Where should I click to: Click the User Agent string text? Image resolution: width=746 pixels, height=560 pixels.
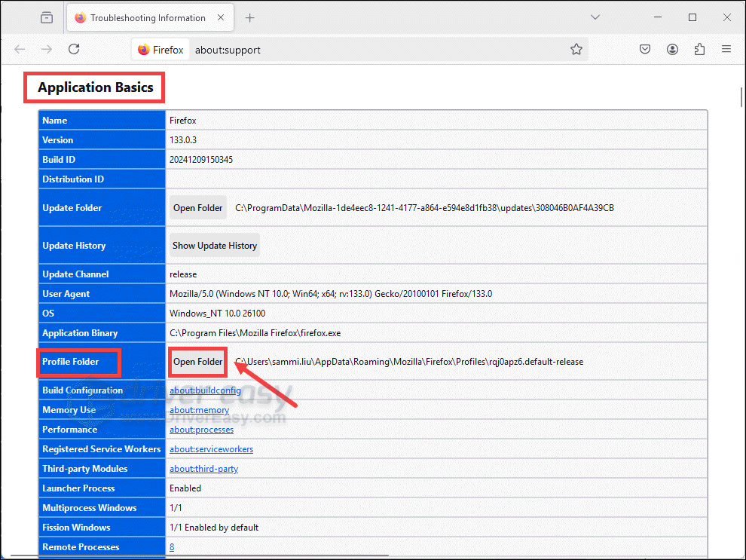point(331,294)
